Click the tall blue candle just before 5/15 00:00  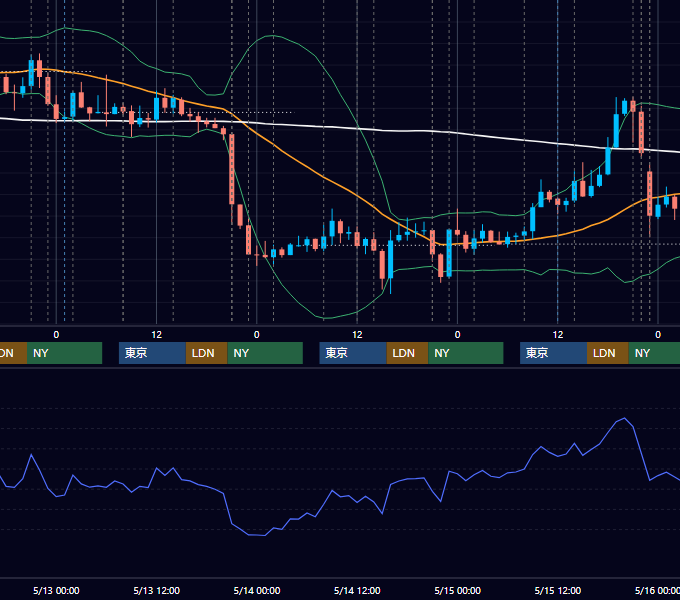point(449,253)
